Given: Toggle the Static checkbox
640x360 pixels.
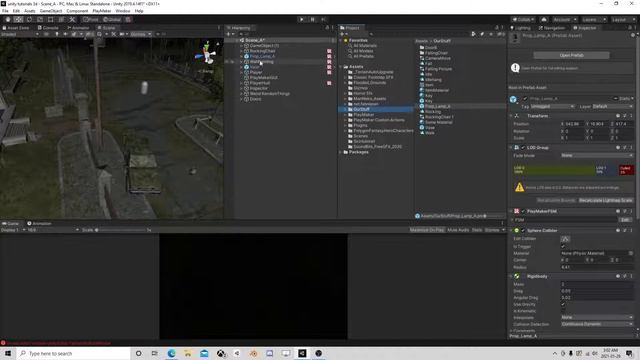Looking at the screenshot, I should pos(616,98).
